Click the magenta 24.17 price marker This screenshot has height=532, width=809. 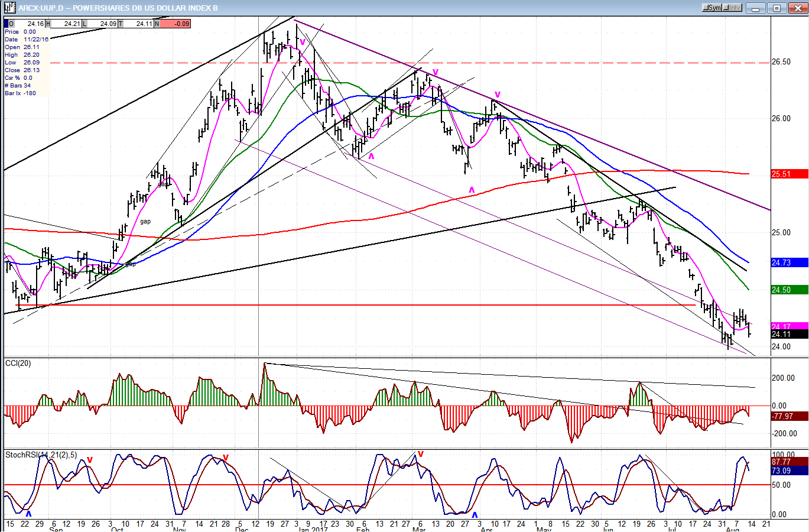point(789,326)
